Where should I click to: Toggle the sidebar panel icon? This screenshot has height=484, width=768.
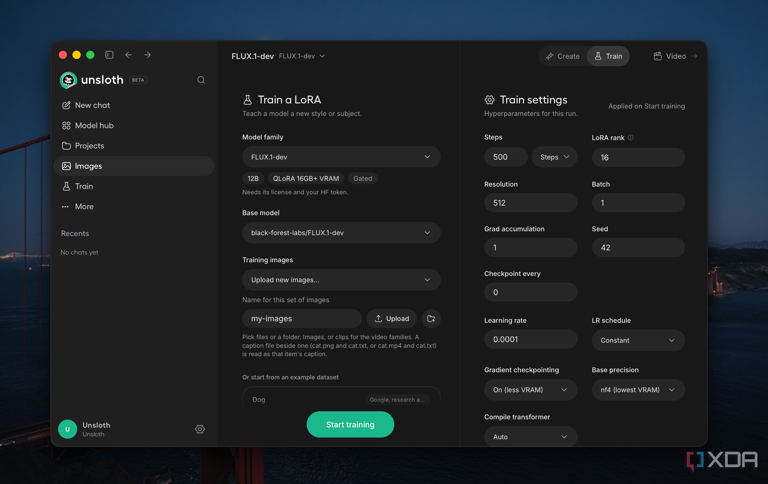[x=109, y=55]
